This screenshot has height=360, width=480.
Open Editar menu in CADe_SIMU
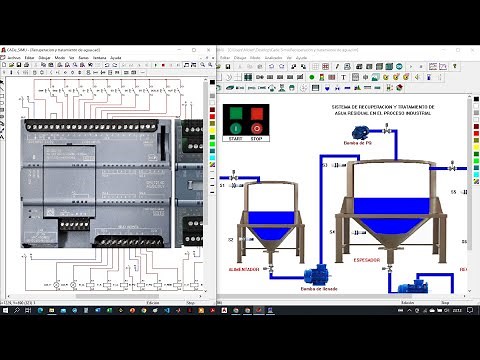point(29,58)
